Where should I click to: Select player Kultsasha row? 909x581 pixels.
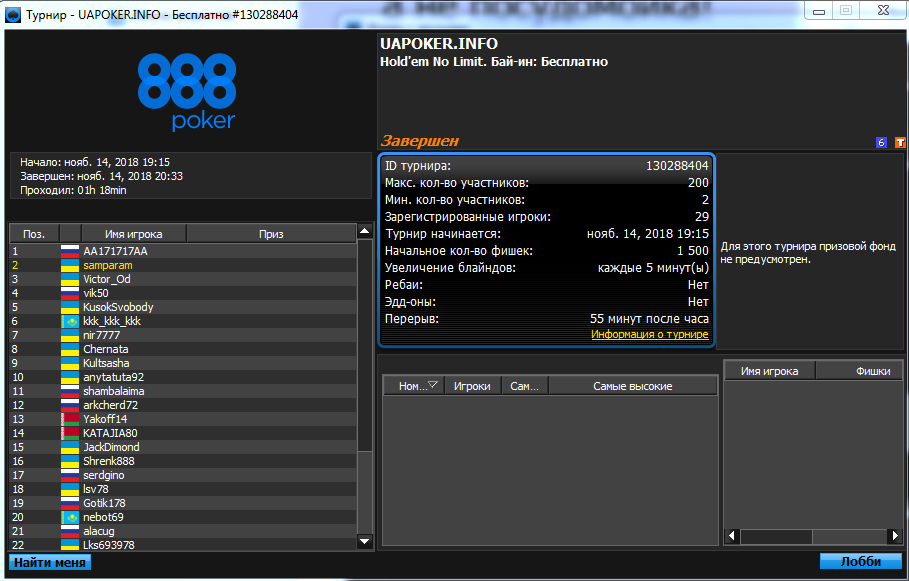click(x=183, y=363)
